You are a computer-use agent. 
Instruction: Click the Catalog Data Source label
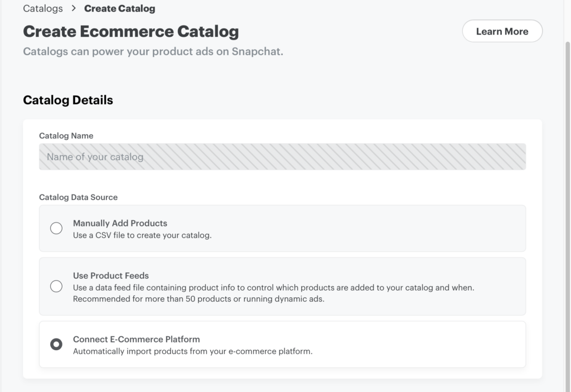click(x=78, y=197)
